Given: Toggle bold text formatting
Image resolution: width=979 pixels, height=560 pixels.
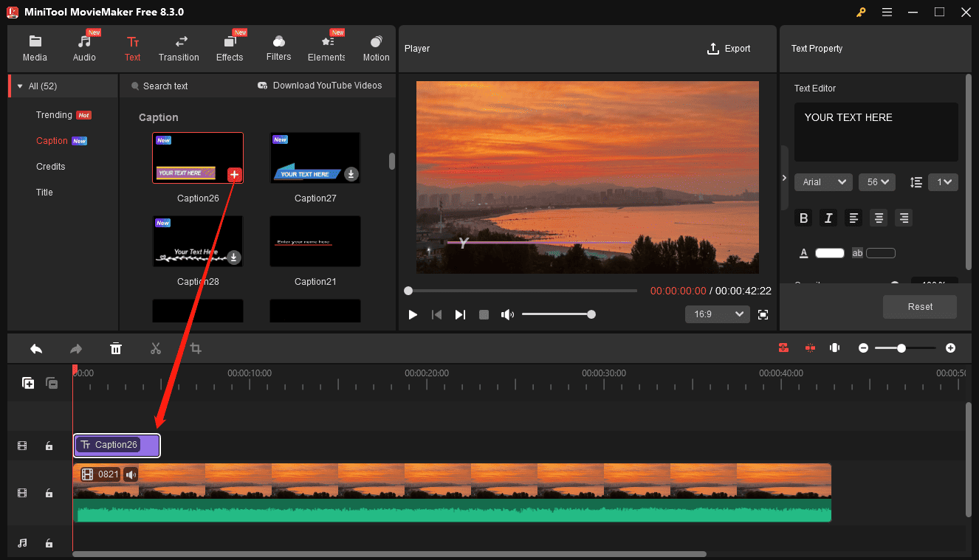Looking at the screenshot, I should pyautogui.click(x=804, y=218).
